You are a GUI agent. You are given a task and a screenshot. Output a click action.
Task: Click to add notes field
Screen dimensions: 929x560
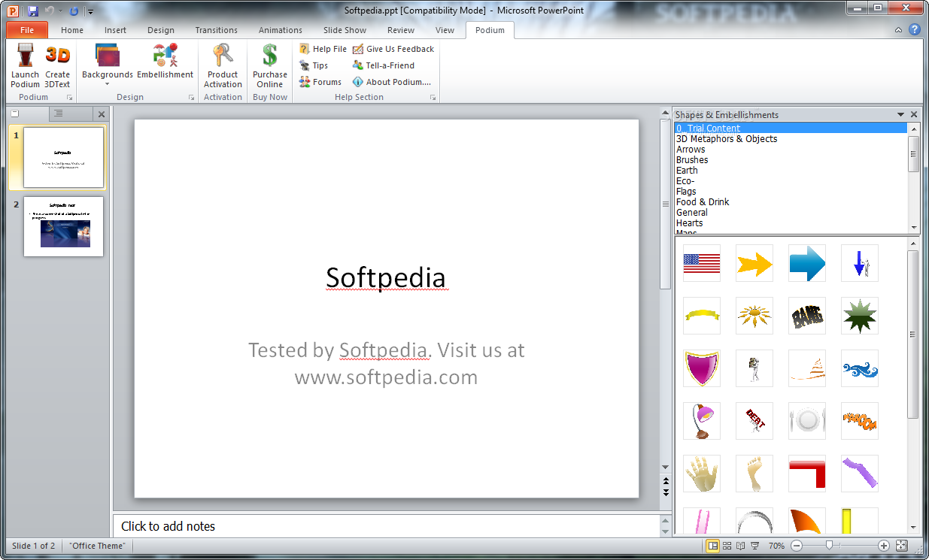point(385,526)
